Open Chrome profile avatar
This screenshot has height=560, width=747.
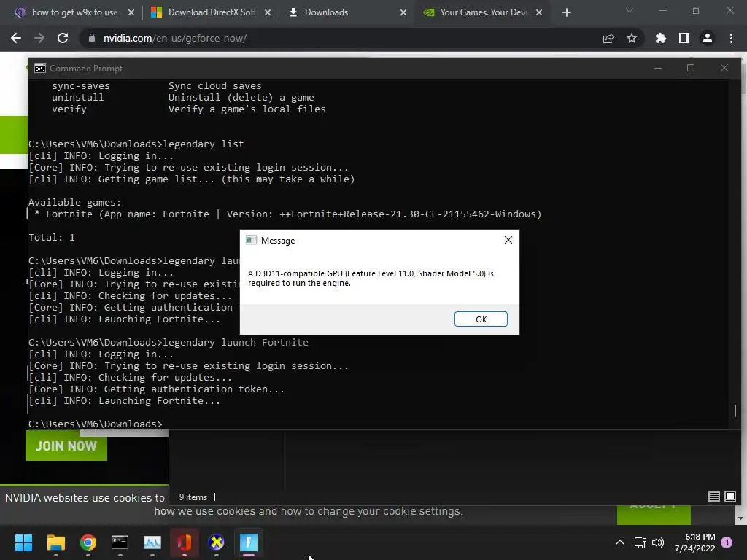[x=707, y=38]
